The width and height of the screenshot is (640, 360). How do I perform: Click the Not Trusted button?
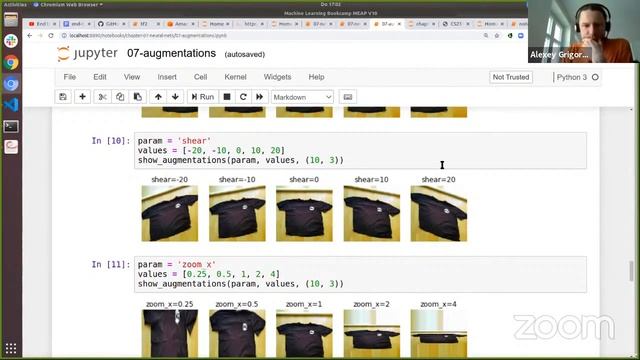click(511, 77)
